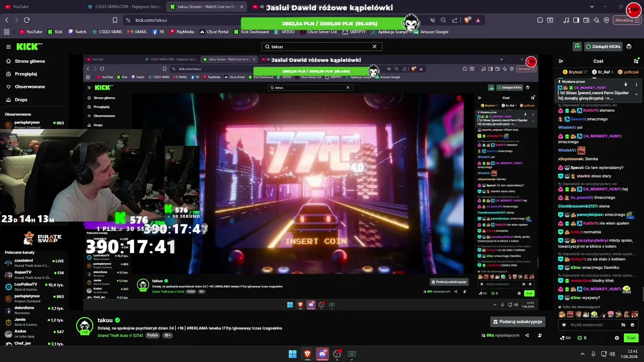Open the pinned message three-dot menu
The width and height of the screenshot is (644, 362).
[636, 84]
